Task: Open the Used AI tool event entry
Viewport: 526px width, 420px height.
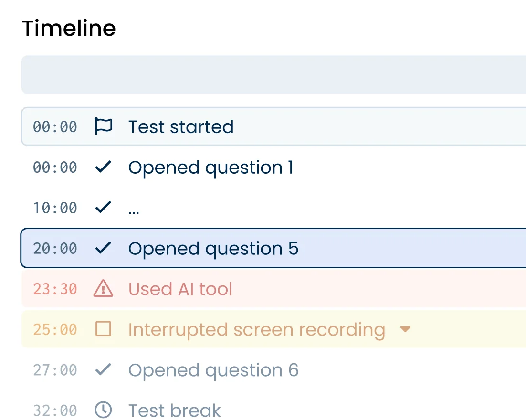Action: coord(180,289)
